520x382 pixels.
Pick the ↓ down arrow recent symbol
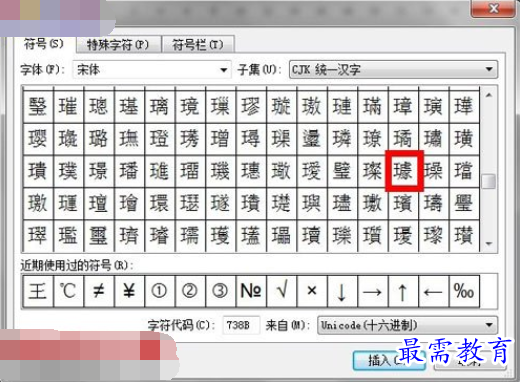(342, 291)
